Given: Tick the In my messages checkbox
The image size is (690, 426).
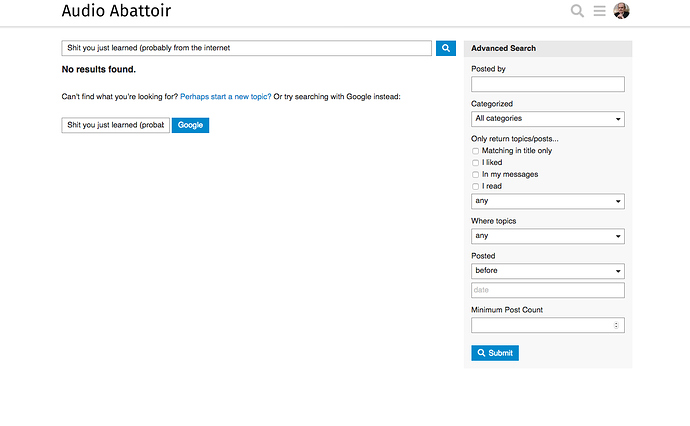Looking at the screenshot, I should tap(476, 175).
